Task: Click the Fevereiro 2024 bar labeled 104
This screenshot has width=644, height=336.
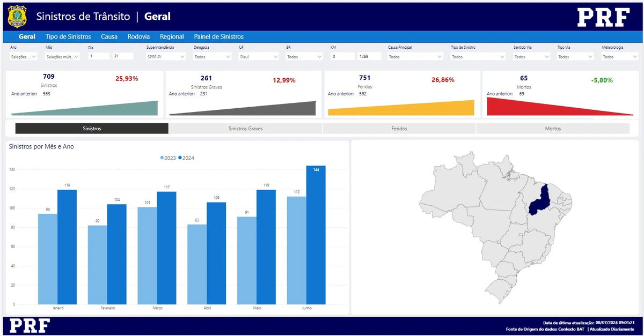Action: (x=116, y=254)
